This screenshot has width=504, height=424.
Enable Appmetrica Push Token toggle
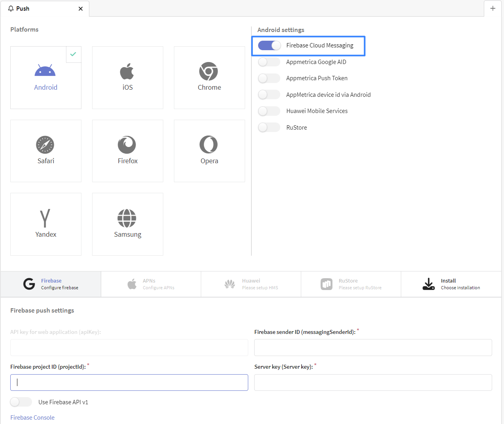(x=269, y=78)
